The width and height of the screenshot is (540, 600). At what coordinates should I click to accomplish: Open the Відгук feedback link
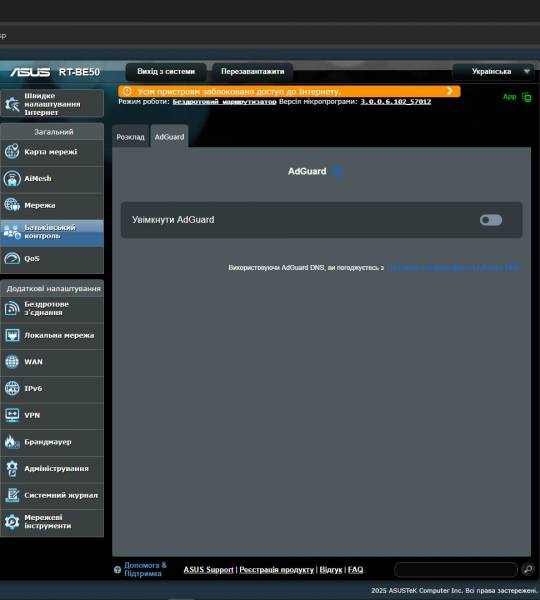point(331,570)
